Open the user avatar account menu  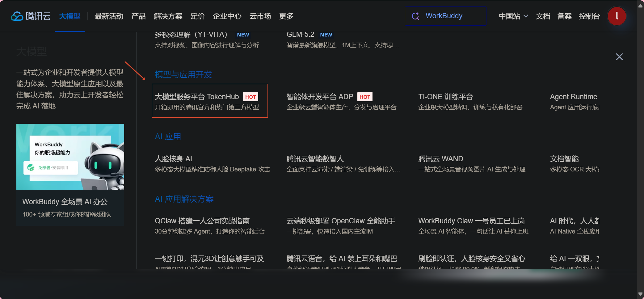click(x=617, y=16)
